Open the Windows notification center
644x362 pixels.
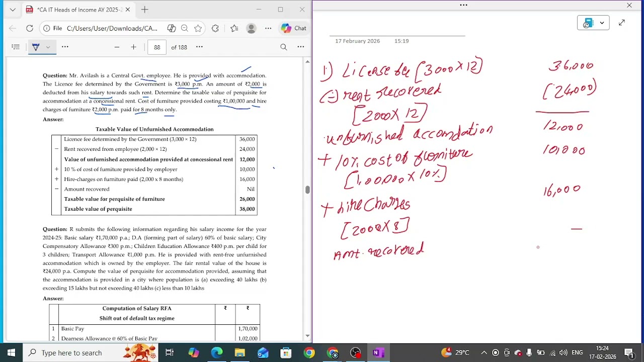(629, 353)
